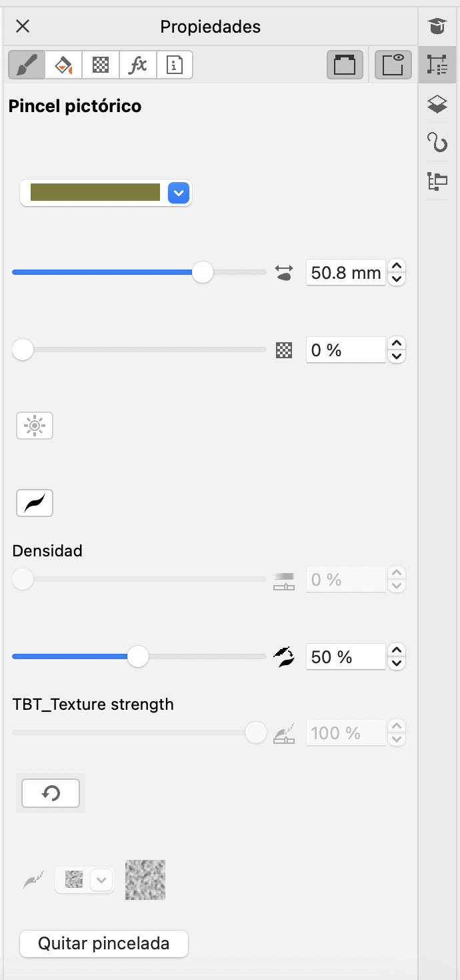Open the Layers docker icon
The height and width of the screenshot is (980, 460).
[437, 103]
